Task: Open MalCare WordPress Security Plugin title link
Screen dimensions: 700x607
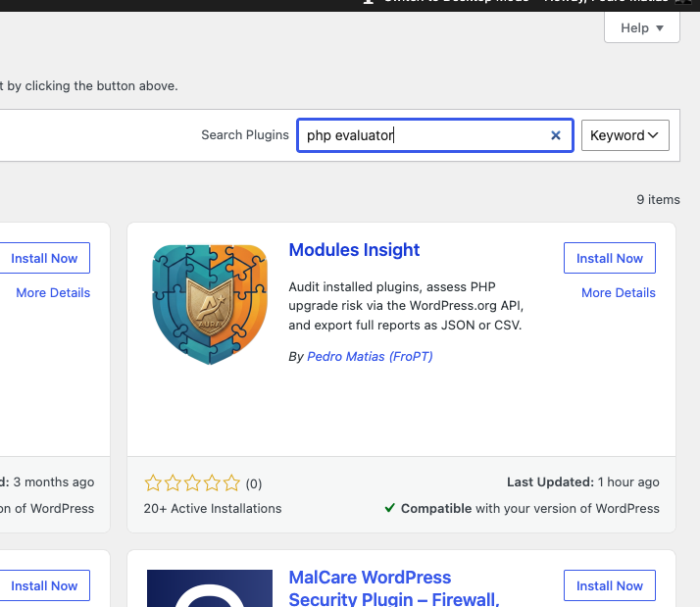Action: pos(393,587)
